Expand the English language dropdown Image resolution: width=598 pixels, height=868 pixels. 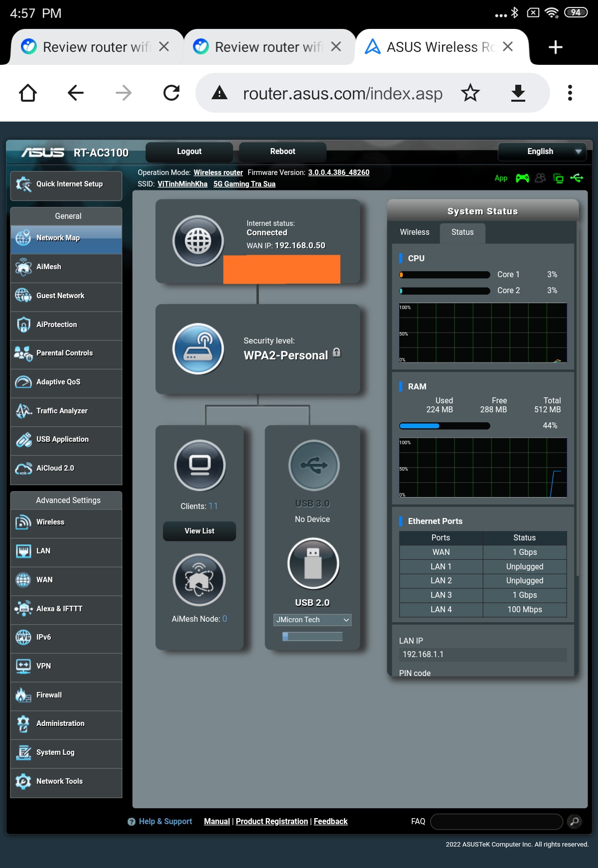point(542,152)
